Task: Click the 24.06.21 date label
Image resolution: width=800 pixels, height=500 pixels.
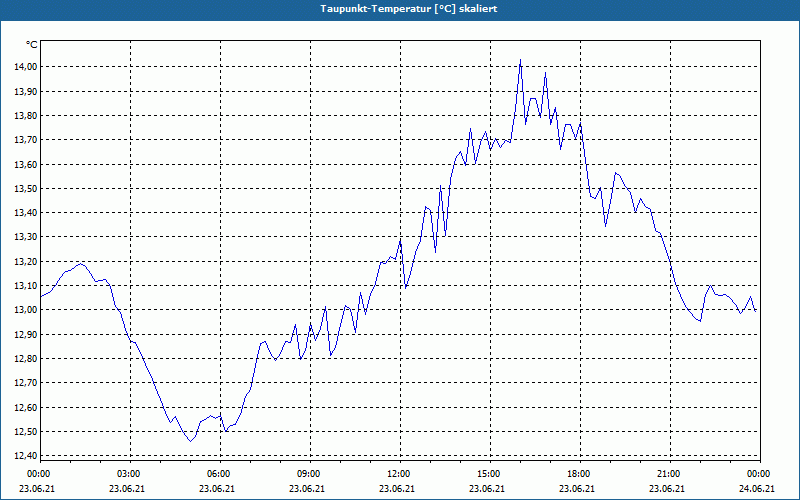Action: click(757, 489)
